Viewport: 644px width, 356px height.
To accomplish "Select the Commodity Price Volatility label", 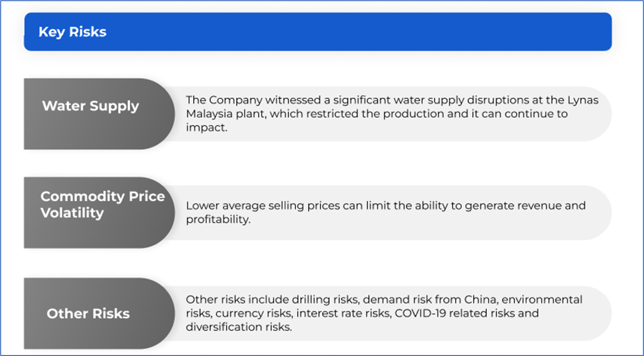I will (103, 204).
